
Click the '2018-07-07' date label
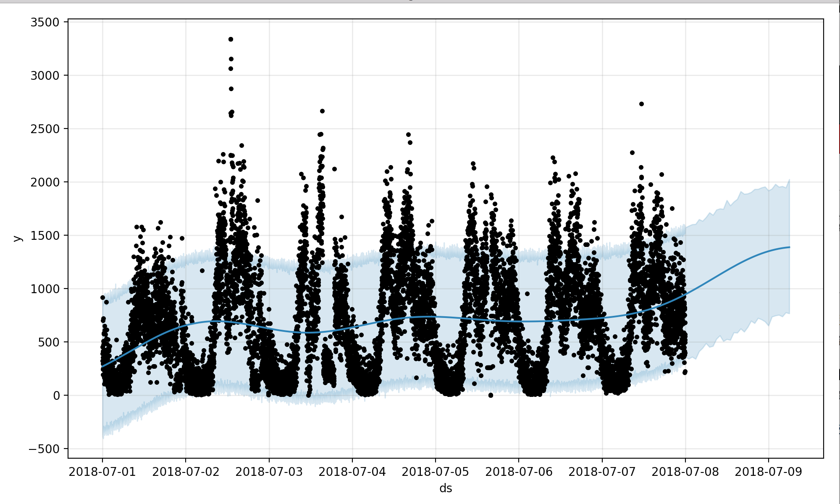pos(602,472)
